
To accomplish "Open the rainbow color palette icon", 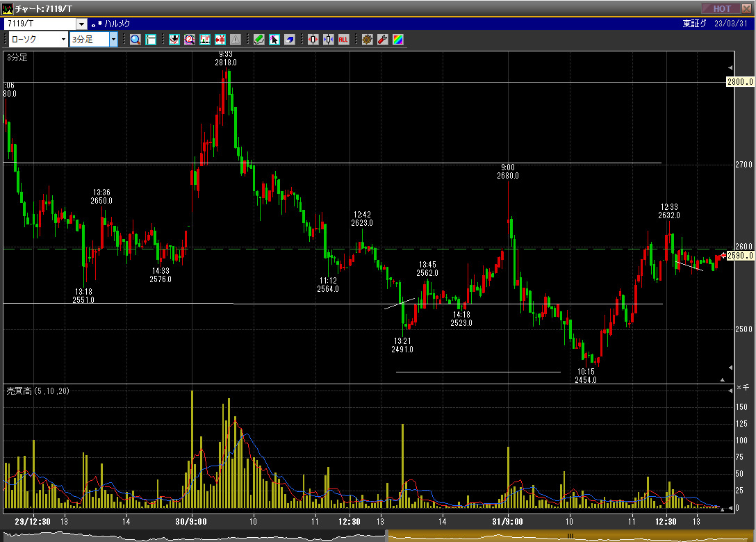I will click(397, 40).
